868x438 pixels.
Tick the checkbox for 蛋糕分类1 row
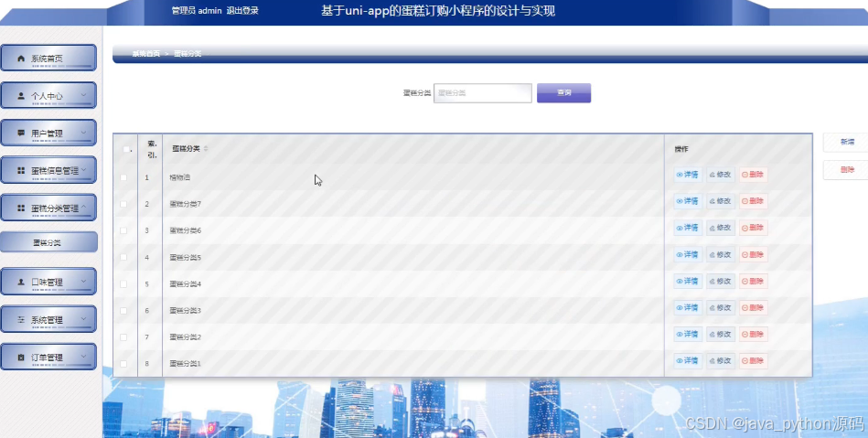click(123, 364)
